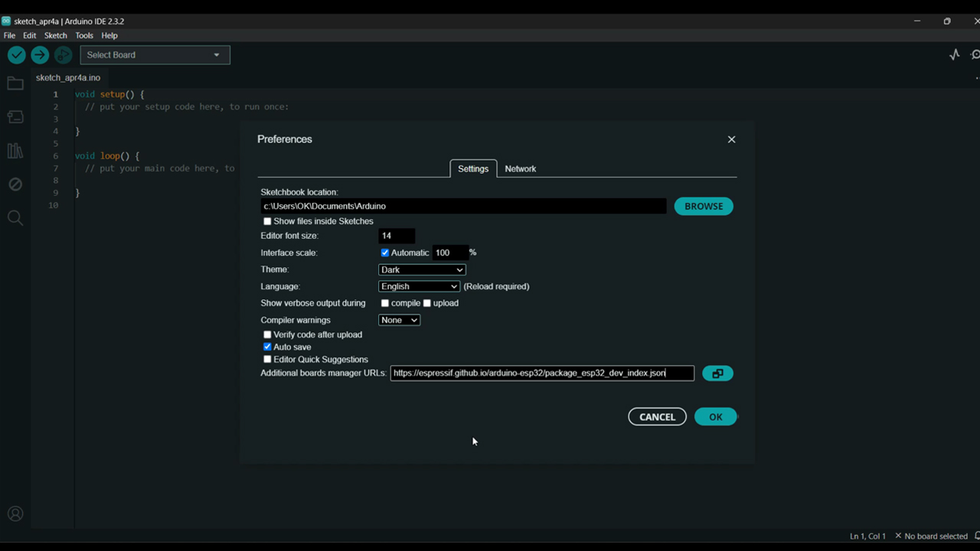This screenshot has height=551, width=980.
Task: Click the CANCEL button
Action: coord(657,417)
